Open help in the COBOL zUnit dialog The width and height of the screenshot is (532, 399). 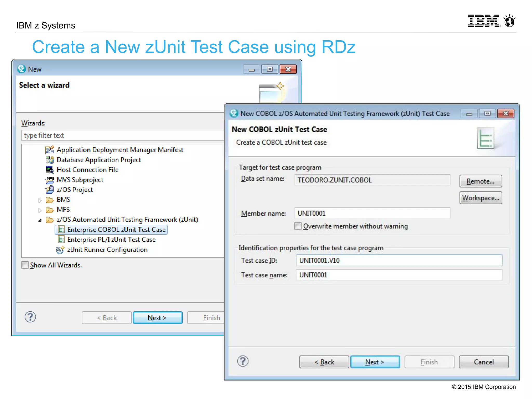coord(243,361)
